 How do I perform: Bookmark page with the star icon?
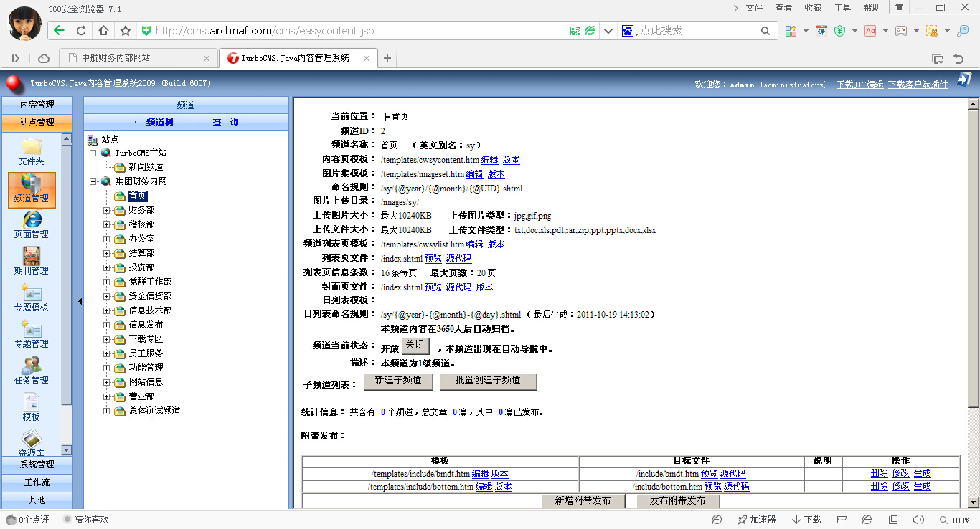pos(126,31)
